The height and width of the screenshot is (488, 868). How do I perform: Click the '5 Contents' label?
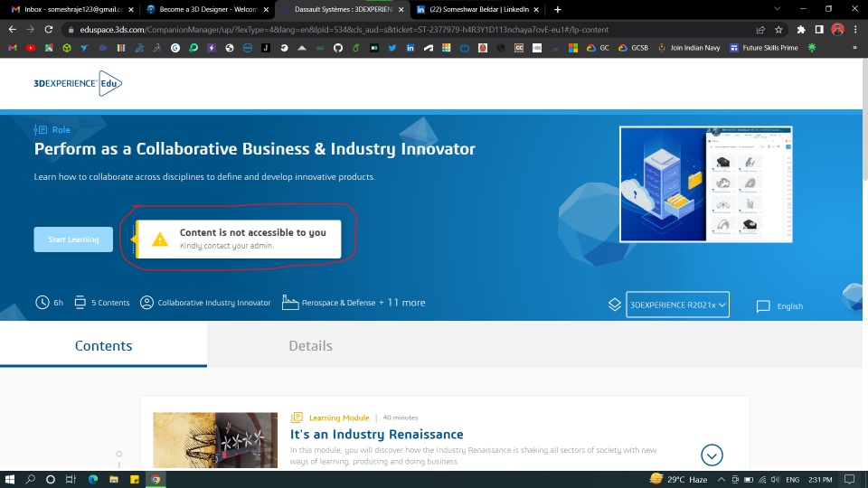coord(110,303)
